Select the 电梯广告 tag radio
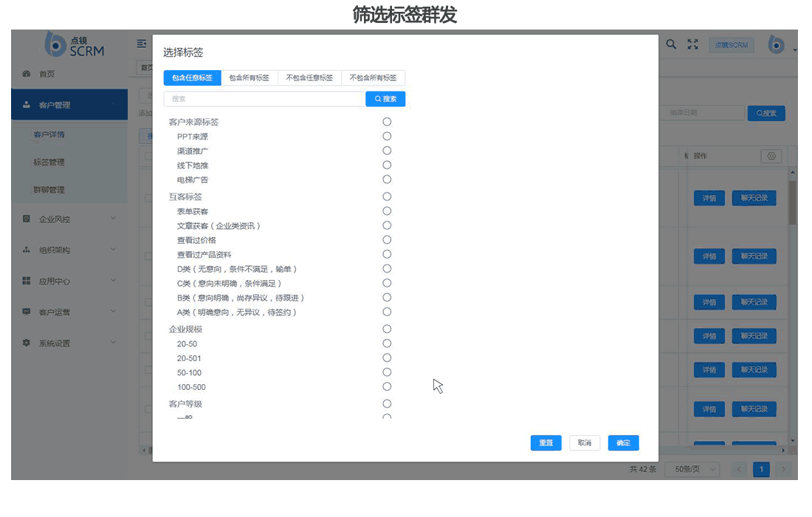This screenshot has height=517, width=812. (x=387, y=179)
